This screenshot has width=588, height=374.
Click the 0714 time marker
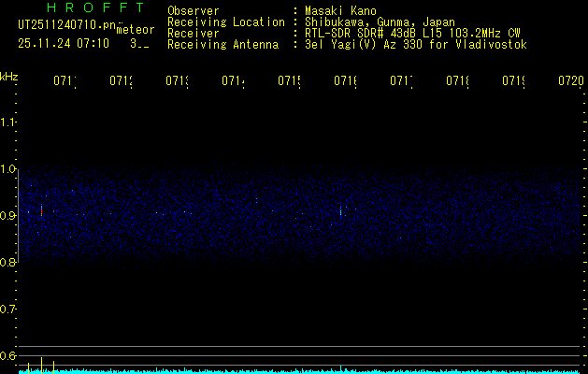tap(233, 81)
